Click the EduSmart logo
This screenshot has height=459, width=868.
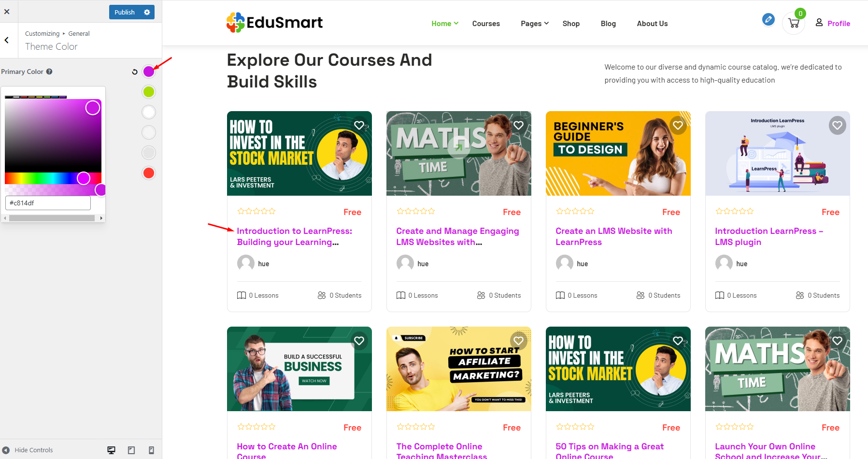(x=274, y=23)
